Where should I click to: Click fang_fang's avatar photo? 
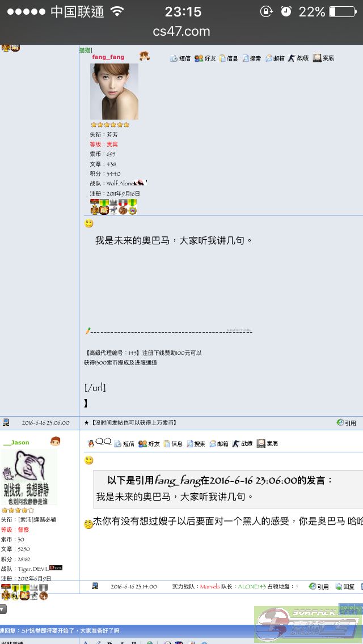[114, 91]
